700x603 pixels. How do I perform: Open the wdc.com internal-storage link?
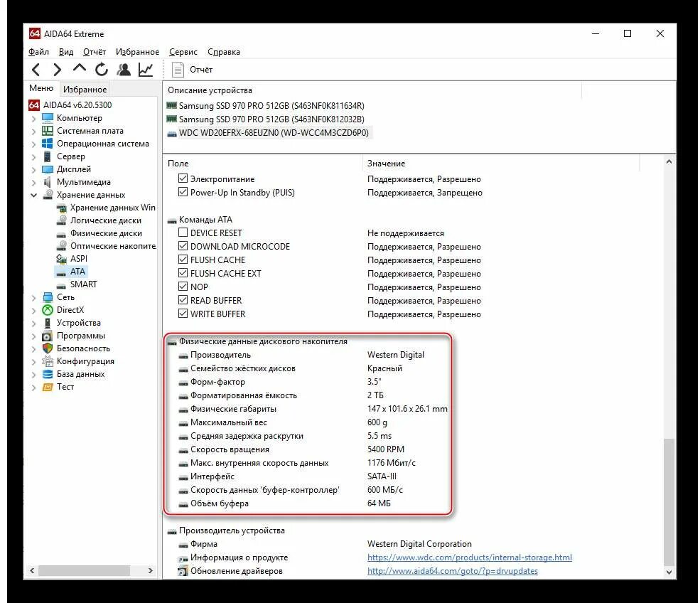tap(470, 557)
